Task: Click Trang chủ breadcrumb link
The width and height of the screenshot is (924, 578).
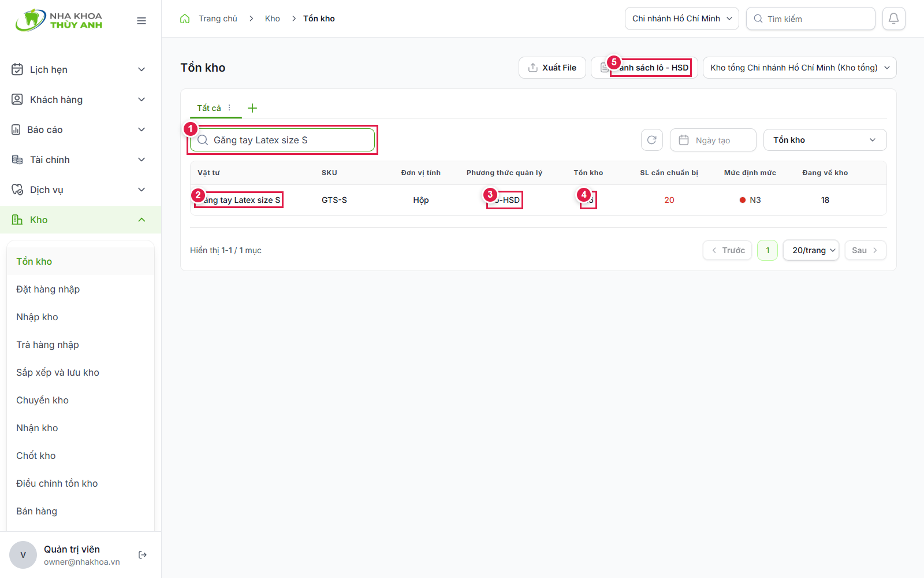Action: [x=218, y=18]
